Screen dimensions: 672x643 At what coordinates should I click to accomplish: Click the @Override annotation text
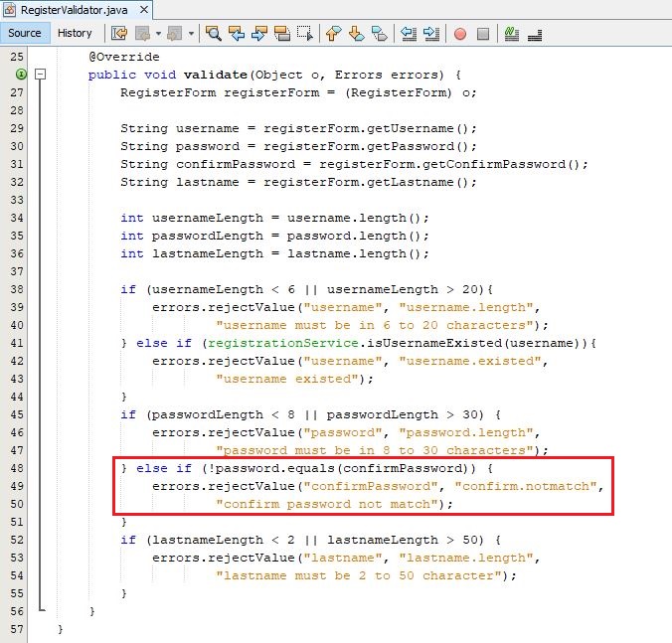[x=124, y=57]
